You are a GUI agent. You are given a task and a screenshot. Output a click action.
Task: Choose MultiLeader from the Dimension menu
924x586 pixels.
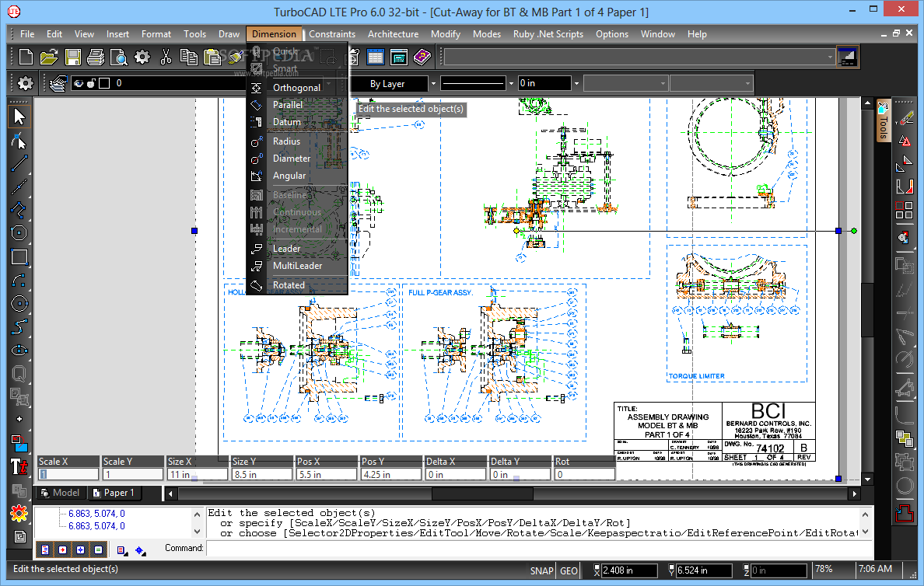tap(297, 266)
